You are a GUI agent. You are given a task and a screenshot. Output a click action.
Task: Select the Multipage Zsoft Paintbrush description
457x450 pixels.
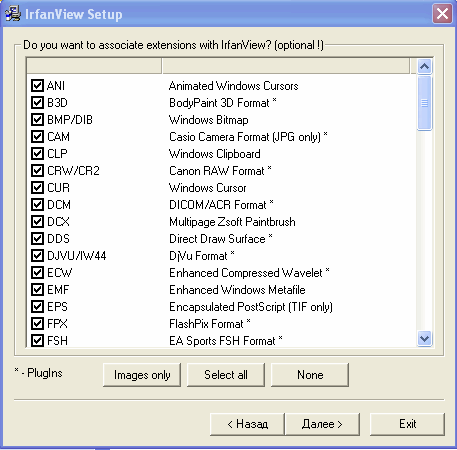tap(232, 222)
